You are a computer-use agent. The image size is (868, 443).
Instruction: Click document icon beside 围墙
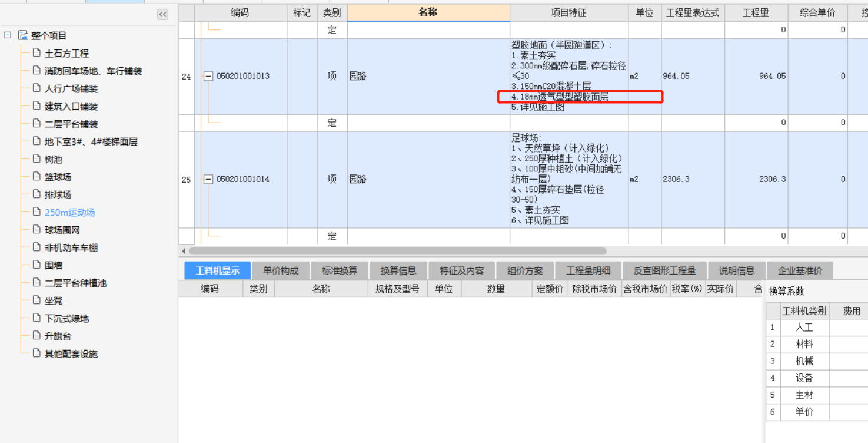(36, 265)
